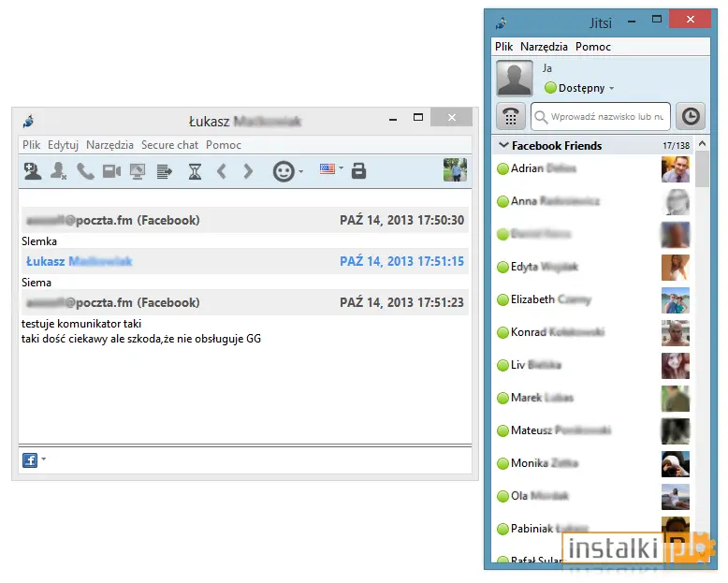Toggle secure chat padlock icon
Screen dimensions: 728x583
pyautogui.click(x=358, y=171)
